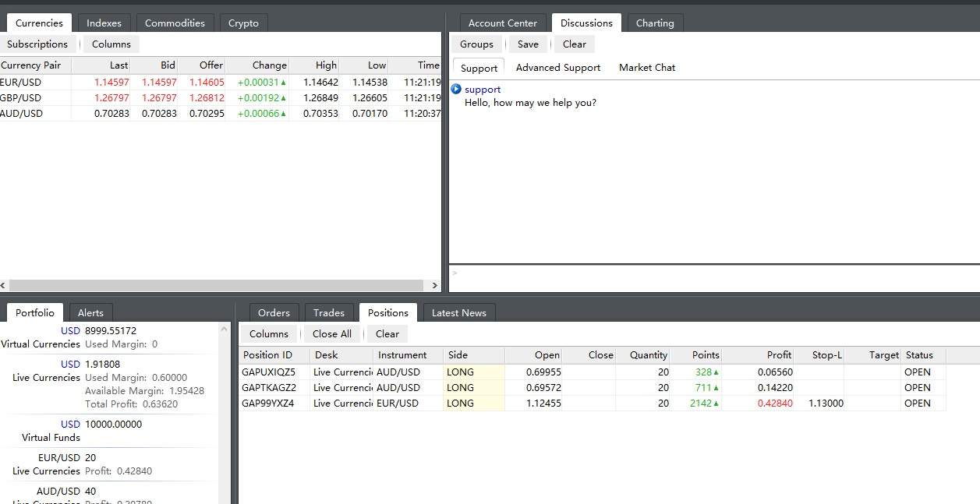The image size is (980, 504).
Task: Sort positions by Profit column header
Action: (x=758, y=355)
